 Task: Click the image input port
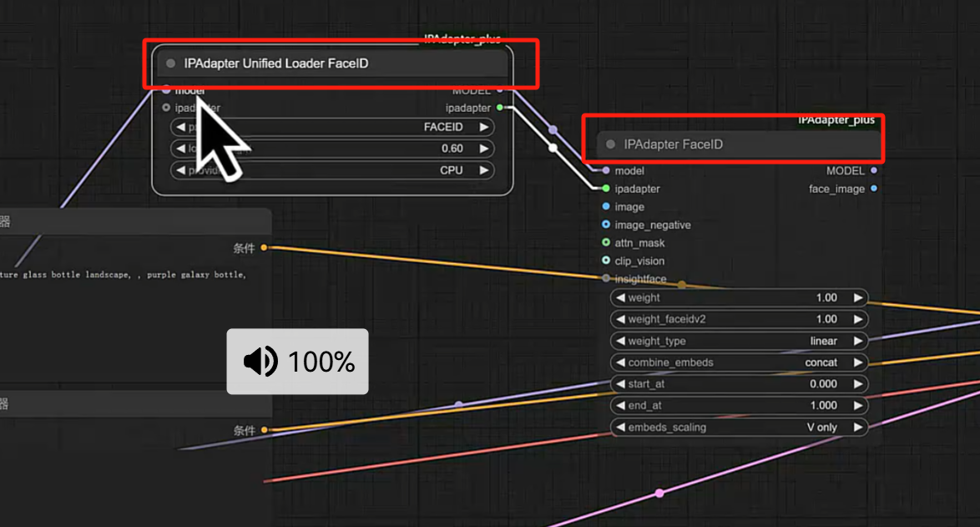click(606, 207)
